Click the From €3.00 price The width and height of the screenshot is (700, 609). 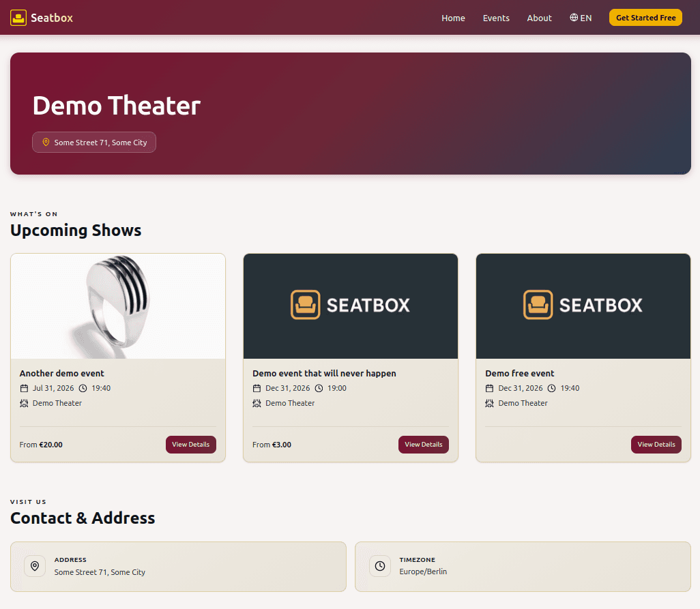(x=272, y=445)
